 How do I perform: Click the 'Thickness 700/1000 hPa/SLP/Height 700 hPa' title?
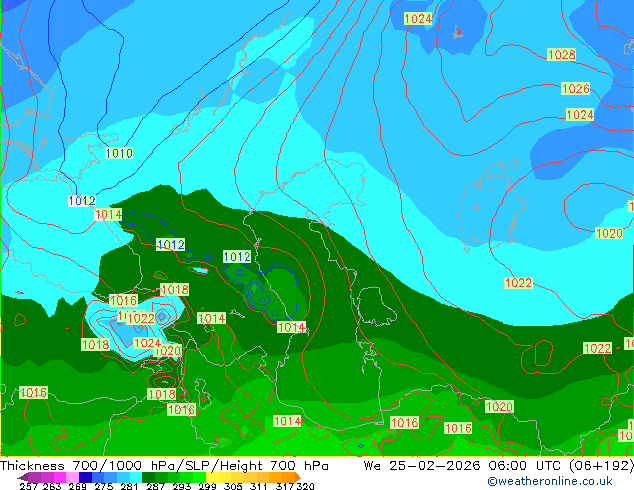(x=164, y=466)
